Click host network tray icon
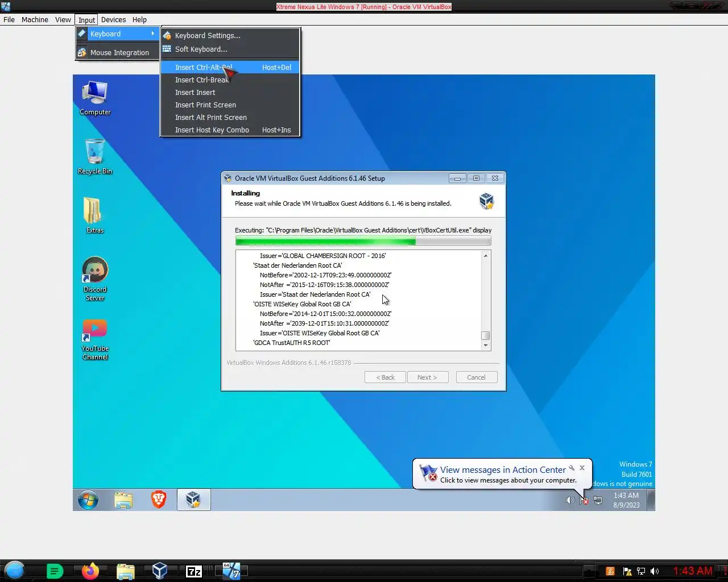The height and width of the screenshot is (582, 728). (641, 571)
